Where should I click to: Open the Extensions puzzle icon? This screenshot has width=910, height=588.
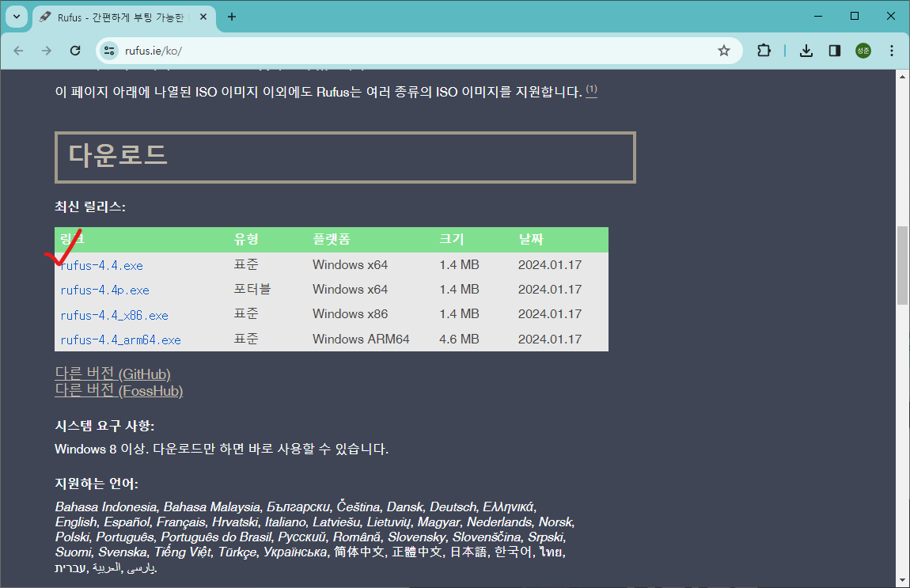(764, 51)
